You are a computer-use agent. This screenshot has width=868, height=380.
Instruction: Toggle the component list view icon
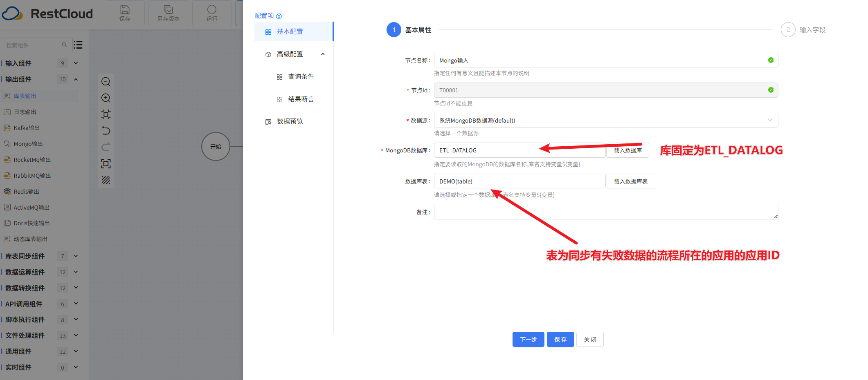click(x=78, y=45)
